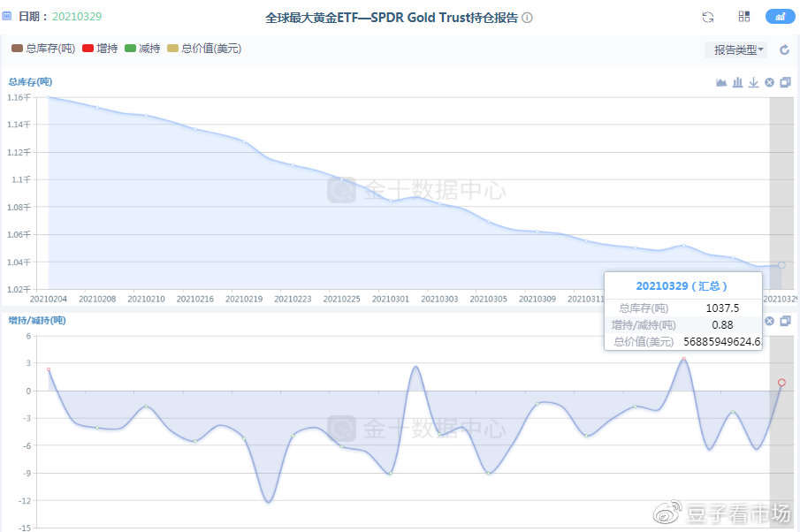Click the refresh arrow beside 报告类型
This screenshot has width=800, height=532.
click(x=785, y=49)
